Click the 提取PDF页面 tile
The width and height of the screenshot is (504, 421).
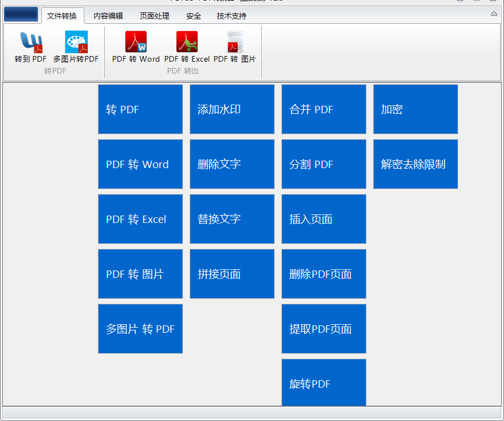pyautogui.click(x=323, y=329)
